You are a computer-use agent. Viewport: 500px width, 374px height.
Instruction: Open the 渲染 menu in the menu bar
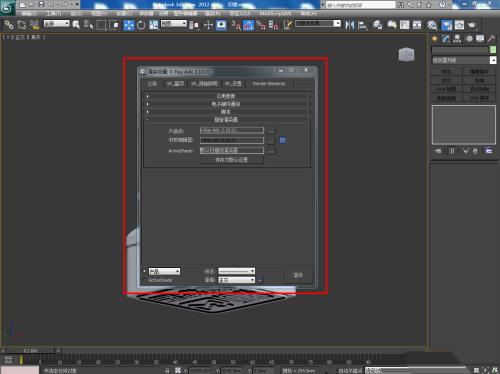(x=212, y=13)
